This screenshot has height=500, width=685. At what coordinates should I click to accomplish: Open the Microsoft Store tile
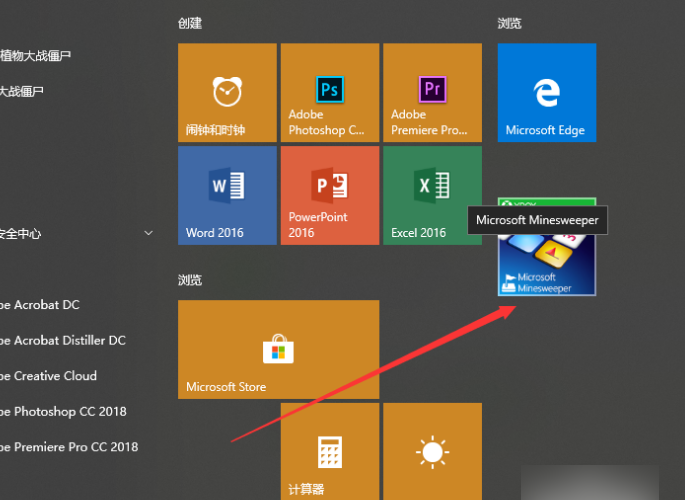pos(278,350)
